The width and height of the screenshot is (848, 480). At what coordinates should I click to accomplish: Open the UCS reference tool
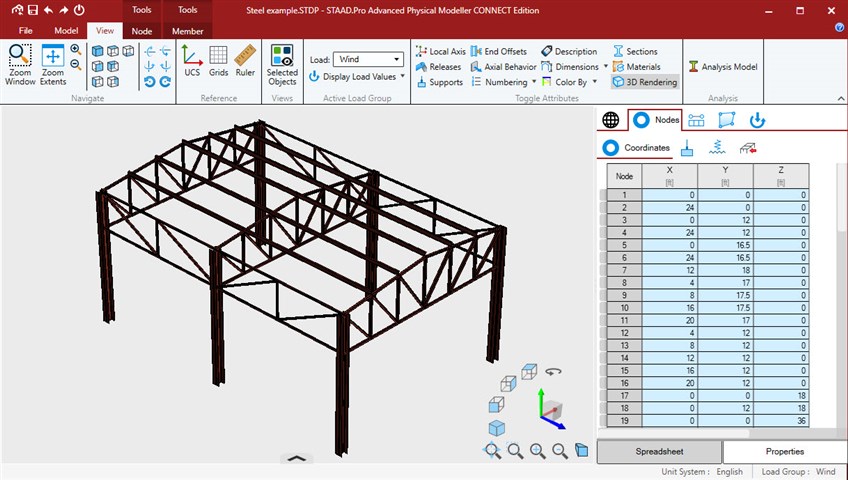[x=192, y=61]
